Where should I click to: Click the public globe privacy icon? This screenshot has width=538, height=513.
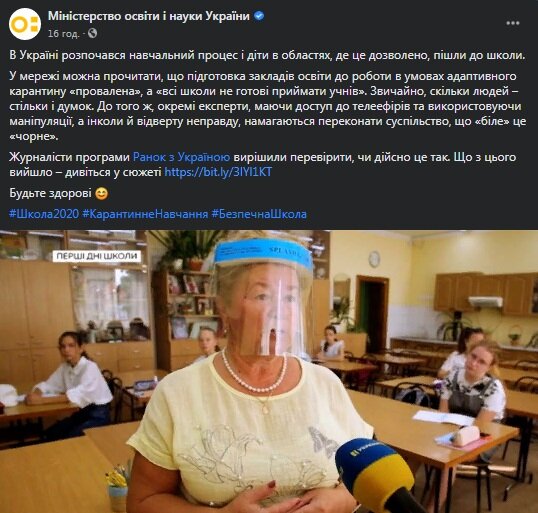[93, 33]
